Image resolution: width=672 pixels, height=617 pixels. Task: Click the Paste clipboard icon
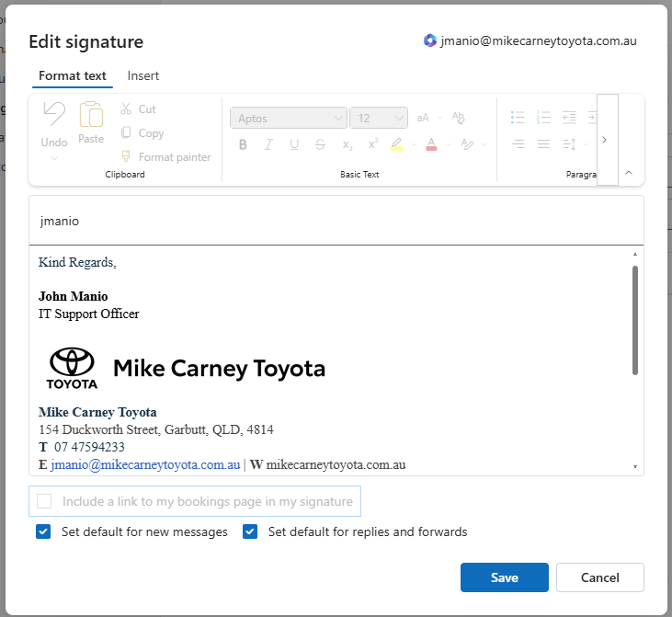click(91, 116)
